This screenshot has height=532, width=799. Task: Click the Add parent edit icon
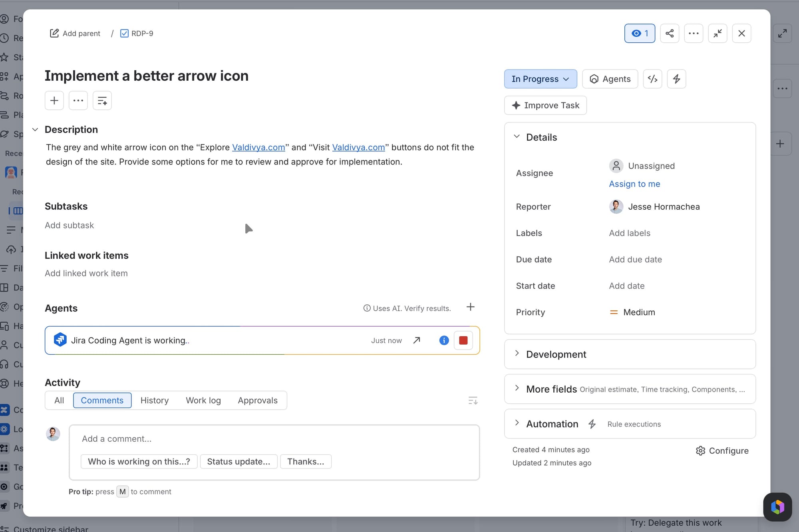[x=54, y=33]
